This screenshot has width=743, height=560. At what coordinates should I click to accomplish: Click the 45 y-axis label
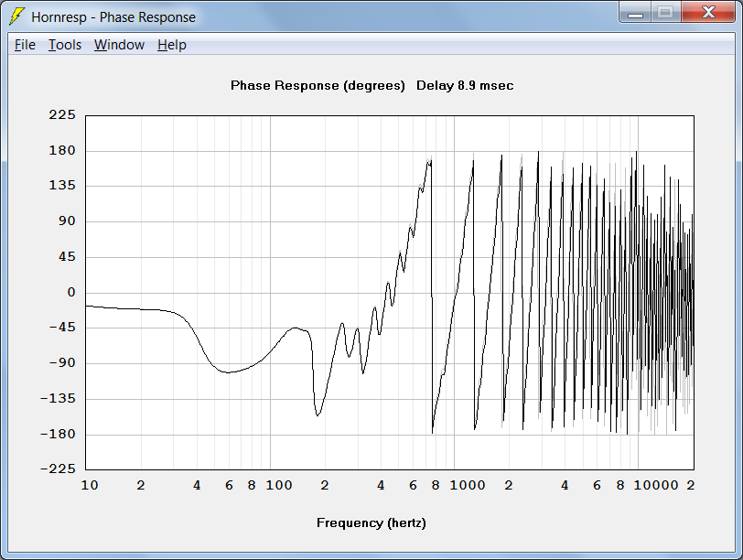(67, 257)
